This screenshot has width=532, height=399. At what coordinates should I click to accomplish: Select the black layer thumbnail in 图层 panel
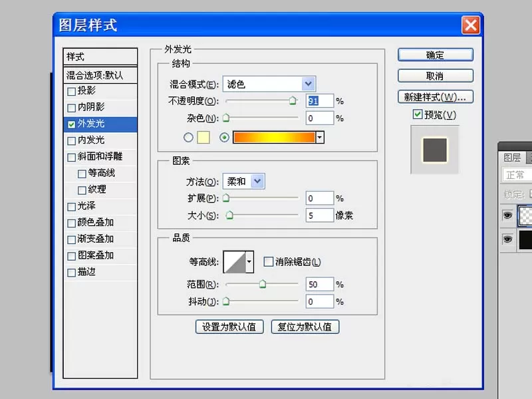point(525,239)
